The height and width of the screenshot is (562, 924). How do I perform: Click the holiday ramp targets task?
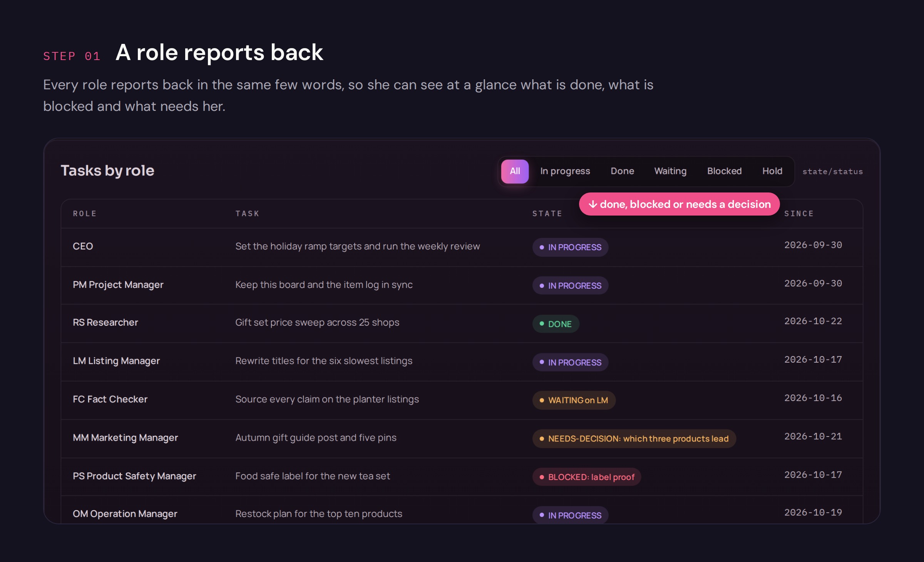click(358, 246)
